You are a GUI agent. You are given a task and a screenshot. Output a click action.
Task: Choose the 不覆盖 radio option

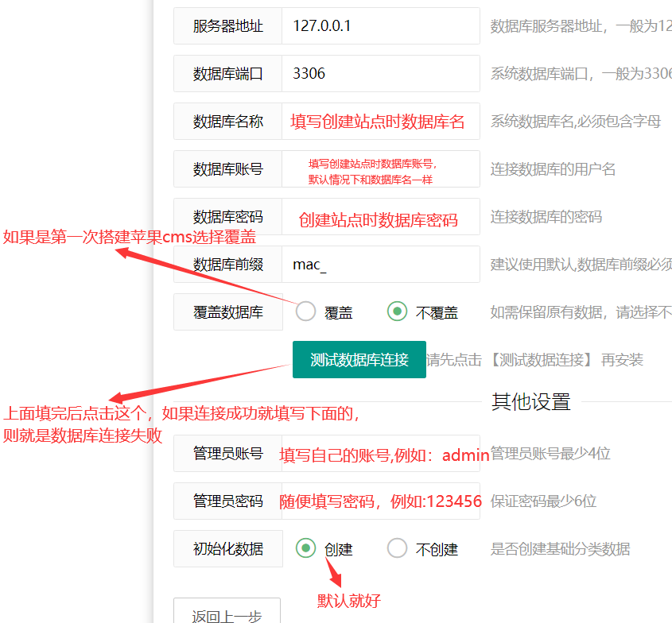(x=398, y=311)
